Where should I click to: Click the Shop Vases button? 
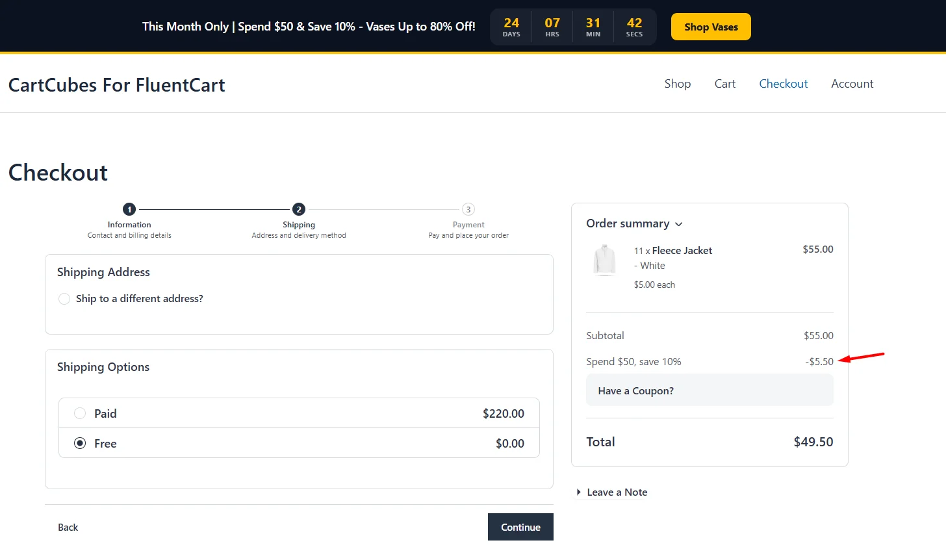click(x=711, y=27)
